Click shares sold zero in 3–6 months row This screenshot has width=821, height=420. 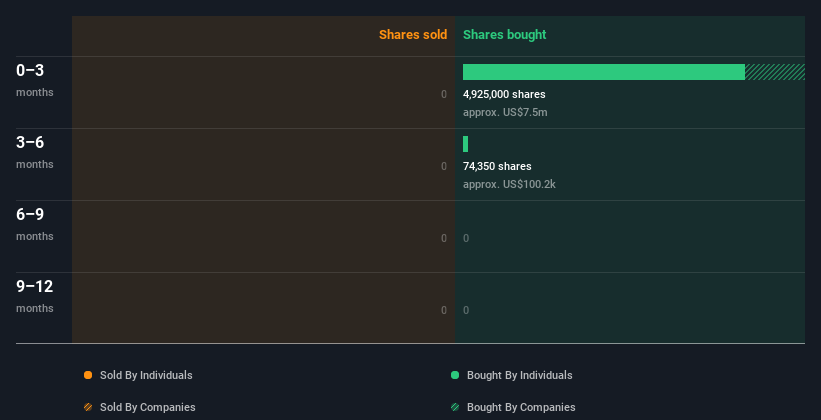[x=444, y=166]
